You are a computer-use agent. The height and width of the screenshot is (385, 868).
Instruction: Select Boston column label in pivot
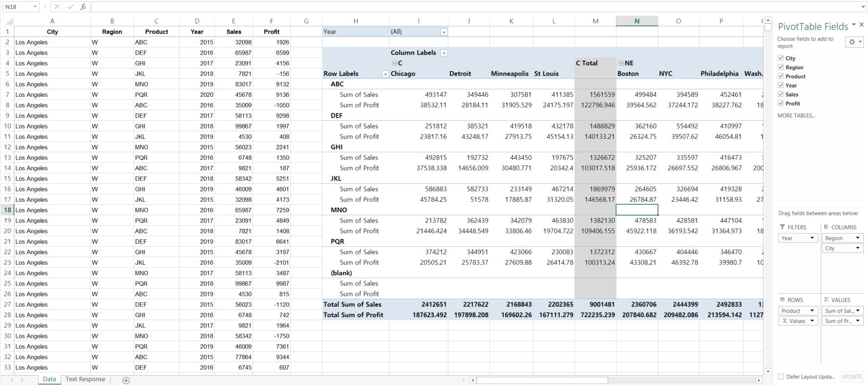coord(628,74)
